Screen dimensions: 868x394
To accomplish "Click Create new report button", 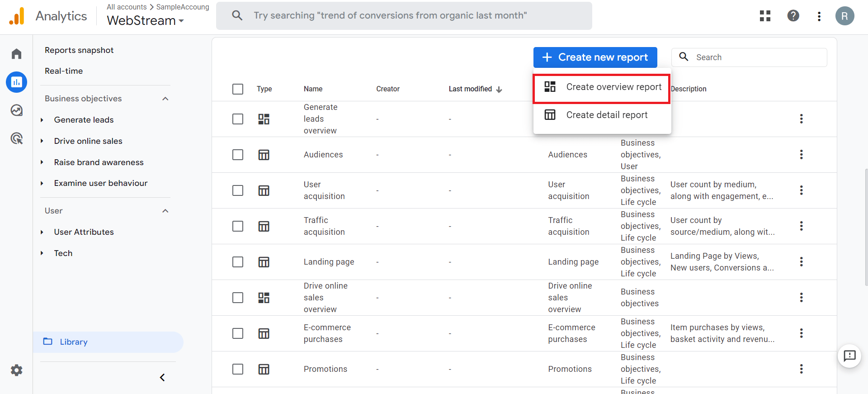I will pyautogui.click(x=595, y=57).
